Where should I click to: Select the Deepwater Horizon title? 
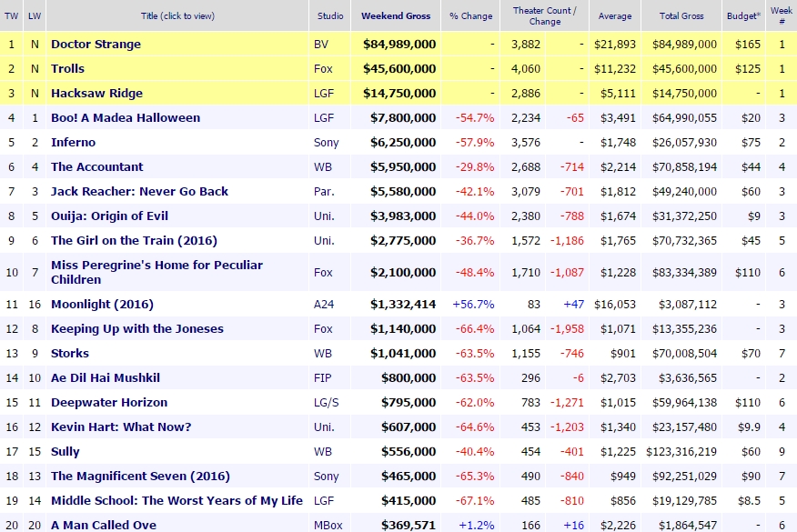pyautogui.click(x=109, y=403)
